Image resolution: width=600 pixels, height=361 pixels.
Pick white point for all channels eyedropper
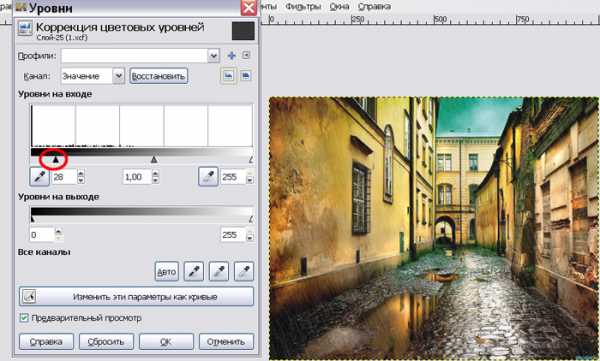pyautogui.click(x=244, y=271)
